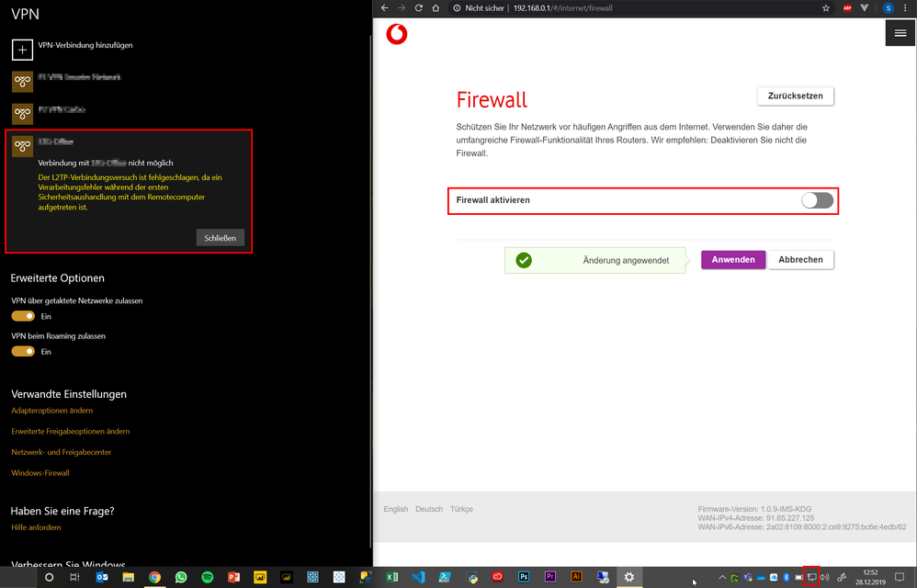Open the network icon in the system tray
The width and height of the screenshot is (917, 588).
(x=810, y=577)
